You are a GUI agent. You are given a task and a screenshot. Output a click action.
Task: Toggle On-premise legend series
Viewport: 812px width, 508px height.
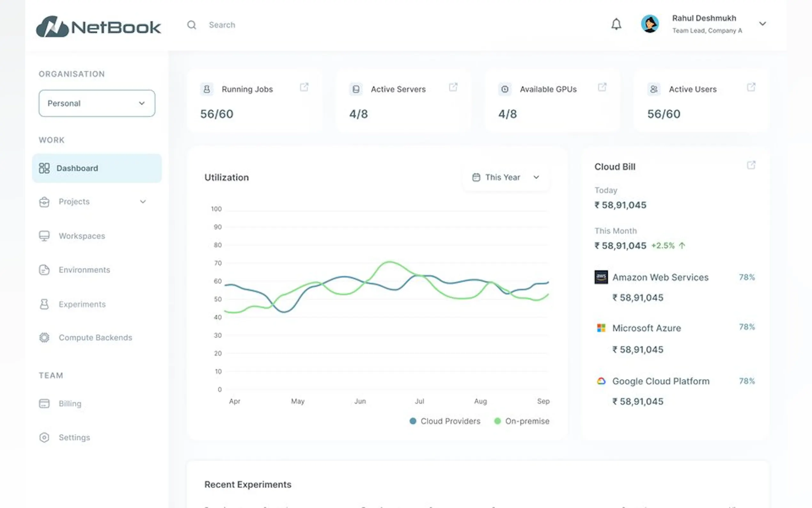(x=522, y=421)
